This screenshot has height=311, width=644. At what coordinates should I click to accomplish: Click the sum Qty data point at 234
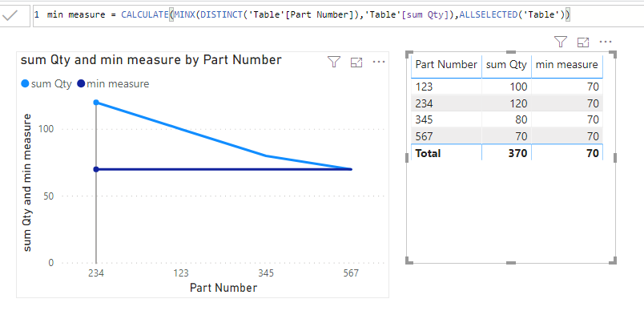96,103
